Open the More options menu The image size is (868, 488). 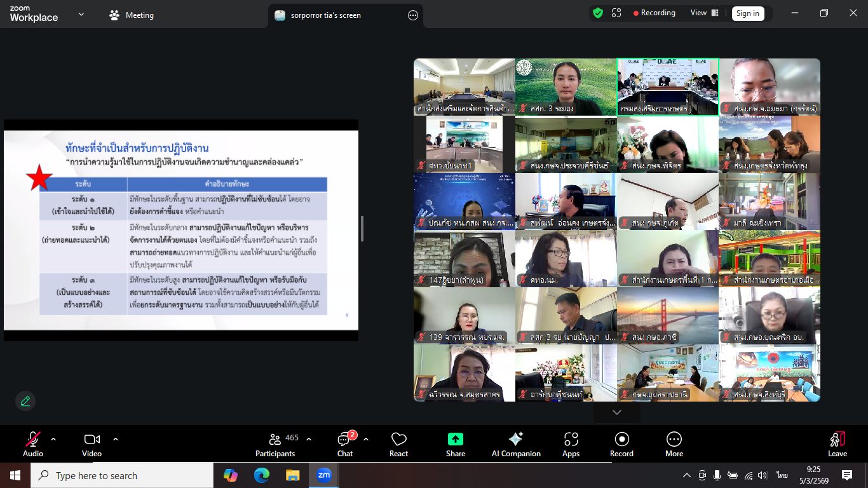pyautogui.click(x=674, y=444)
